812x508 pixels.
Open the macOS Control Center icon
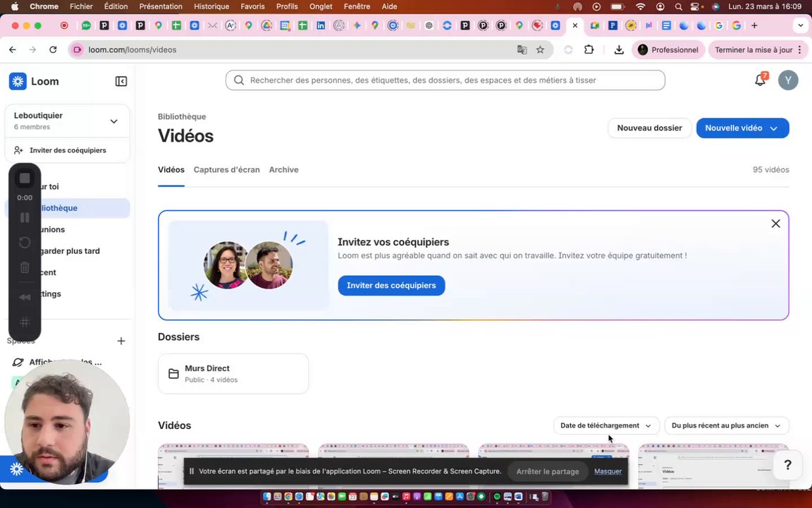coord(696,7)
